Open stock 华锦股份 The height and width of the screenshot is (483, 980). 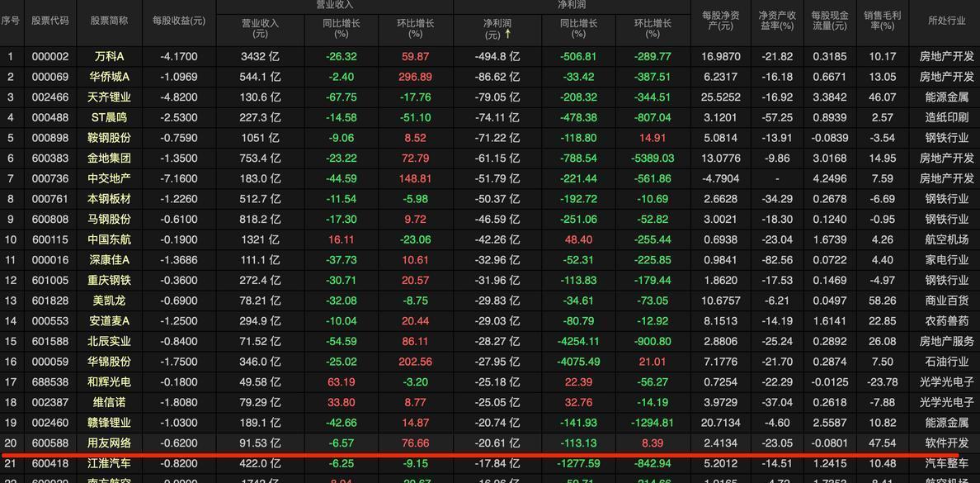110,362
